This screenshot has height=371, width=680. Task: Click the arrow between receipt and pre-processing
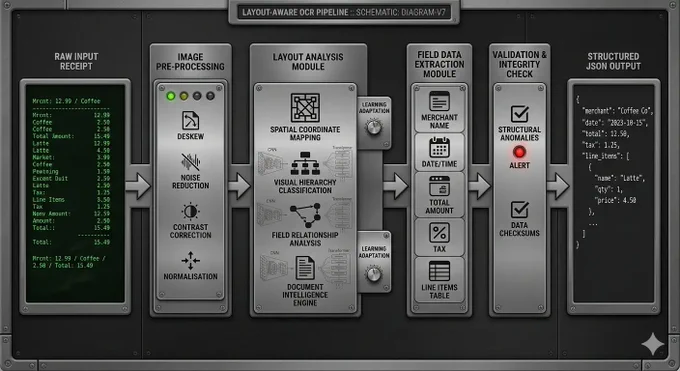tap(138, 186)
